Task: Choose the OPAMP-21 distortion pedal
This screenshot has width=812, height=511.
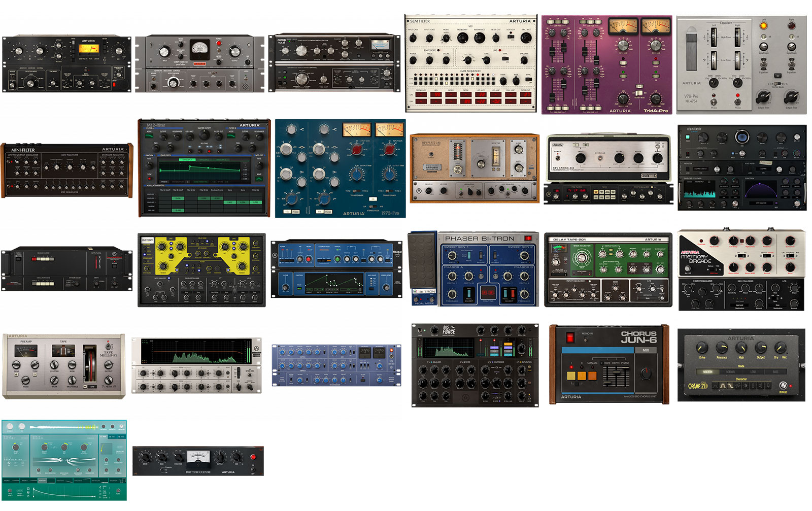Action: coord(741,365)
